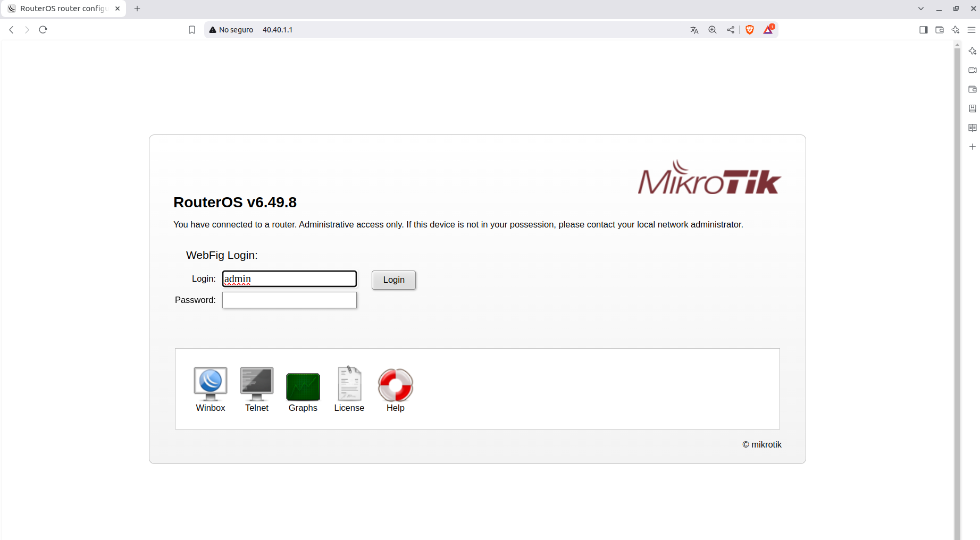Open the translate page icon
Screen dimensions: 980x540
694,30
